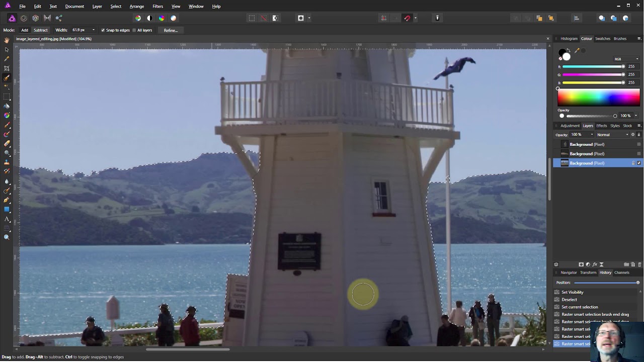
Task: Select the Rectangular Marquee tool
Action: coord(7,97)
